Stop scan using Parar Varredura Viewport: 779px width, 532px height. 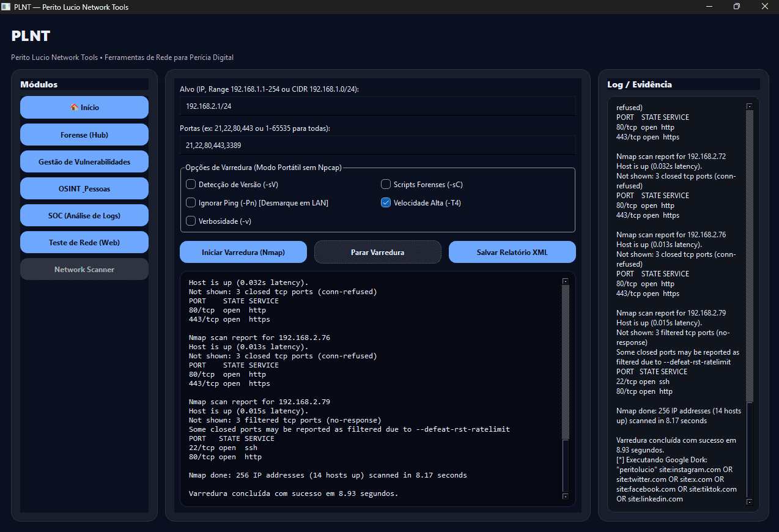click(x=377, y=252)
